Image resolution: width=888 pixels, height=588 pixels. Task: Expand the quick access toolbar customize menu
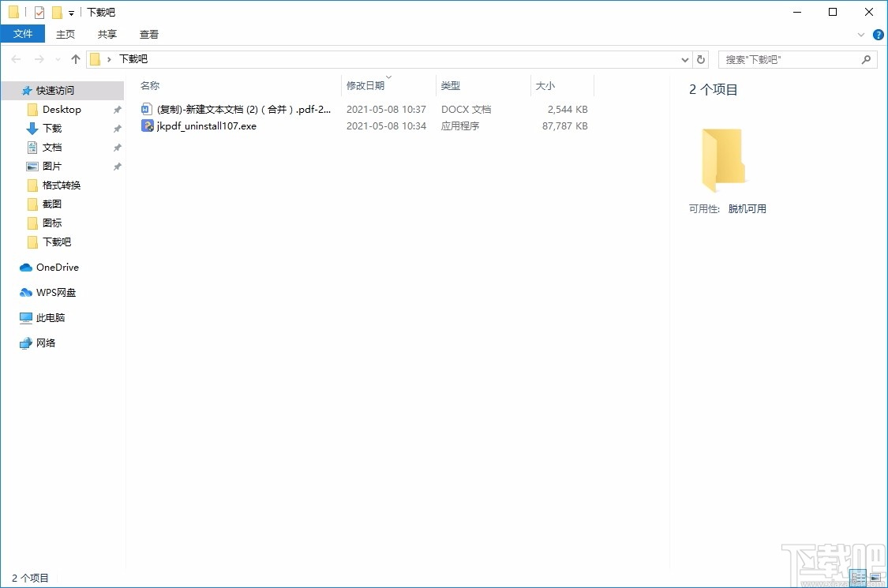click(x=71, y=12)
